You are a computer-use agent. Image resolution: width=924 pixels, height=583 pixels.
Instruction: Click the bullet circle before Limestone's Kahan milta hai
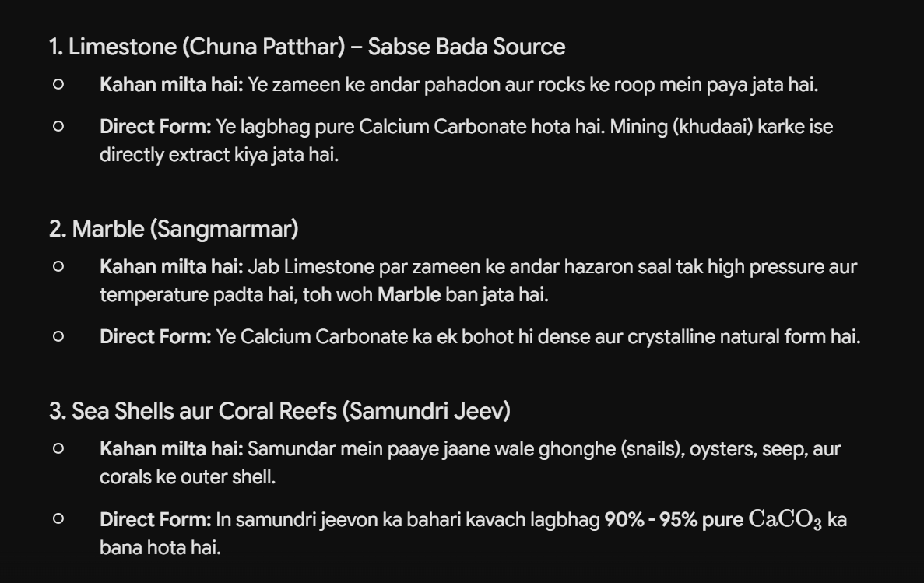point(58,85)
